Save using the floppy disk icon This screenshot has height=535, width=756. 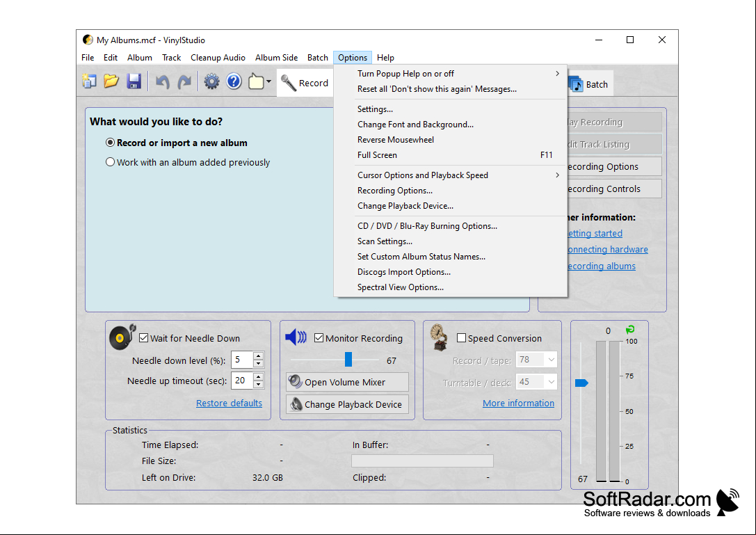(x=134, y=81)
